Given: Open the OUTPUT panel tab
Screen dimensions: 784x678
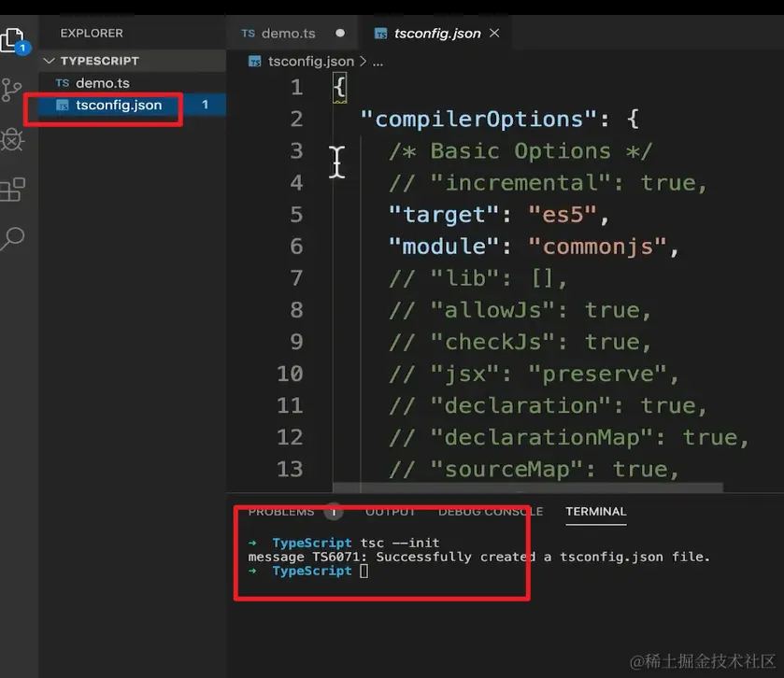Looking at the screenshot, I should click(x=391, y=512).
